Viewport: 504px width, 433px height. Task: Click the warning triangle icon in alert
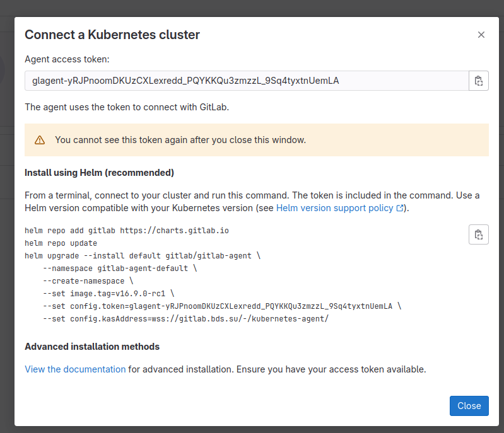click(x=40, y=140)
